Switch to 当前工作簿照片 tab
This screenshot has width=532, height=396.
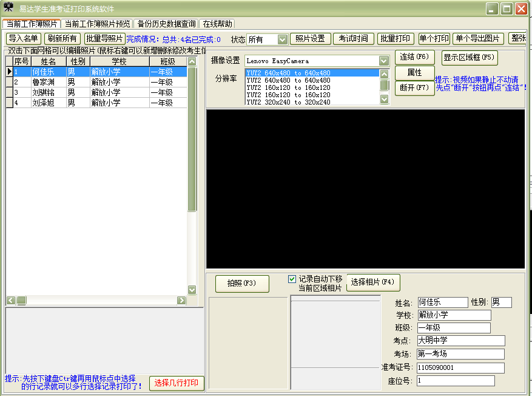(32, 24)
